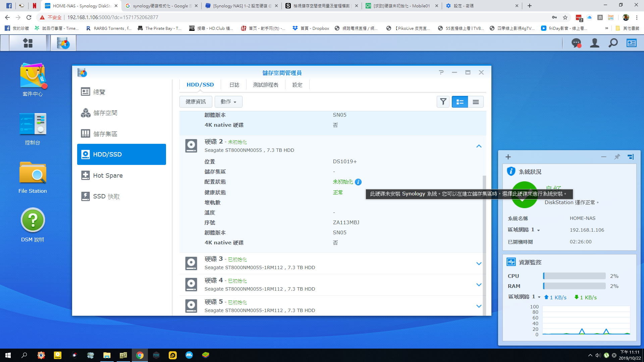Click the filter funnel icon in Storage Manager
Viewport: 644px width, 362px height.
coord(443,102)
